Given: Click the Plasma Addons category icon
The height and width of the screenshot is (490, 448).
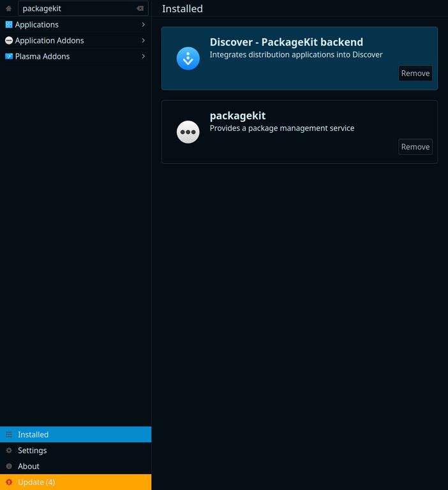Looking at the screenshot, I should click(x=9, y=56).
